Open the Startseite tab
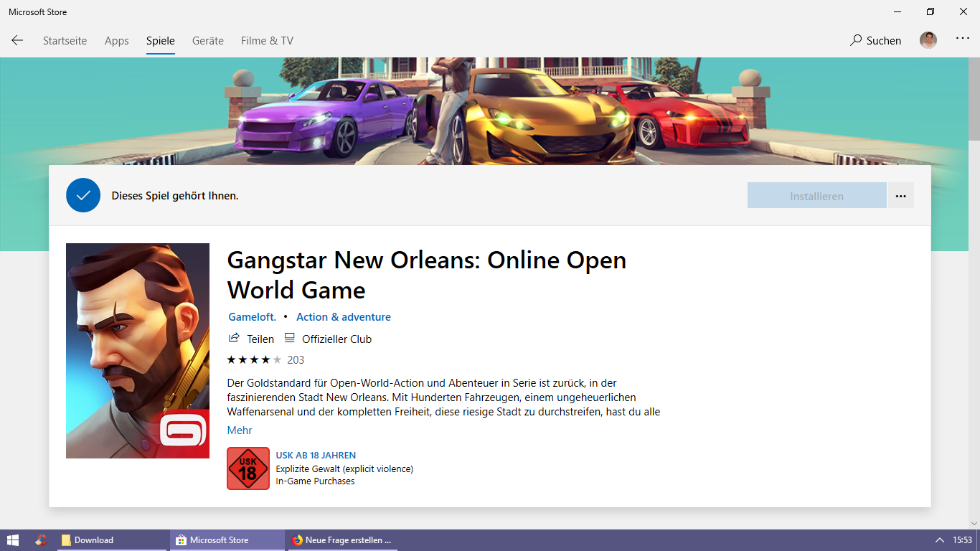 tap(65, 41)
